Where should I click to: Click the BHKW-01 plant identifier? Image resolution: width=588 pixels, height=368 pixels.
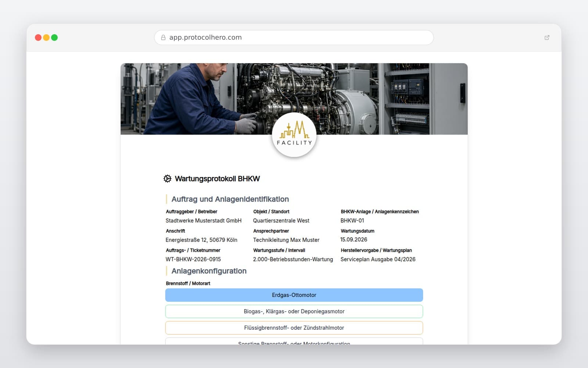[x=352, y=221]
